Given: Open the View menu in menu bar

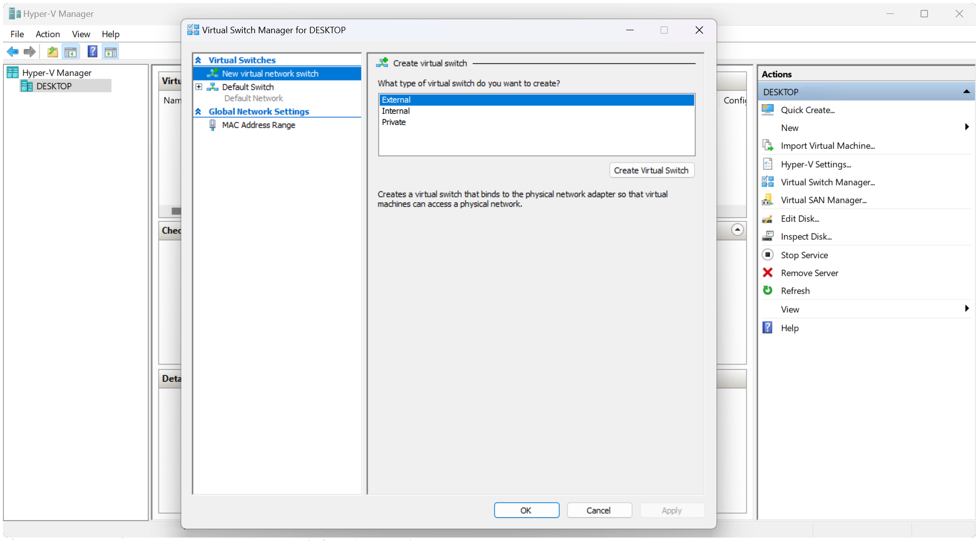Looking at the screenshot, I should (81, 34).
